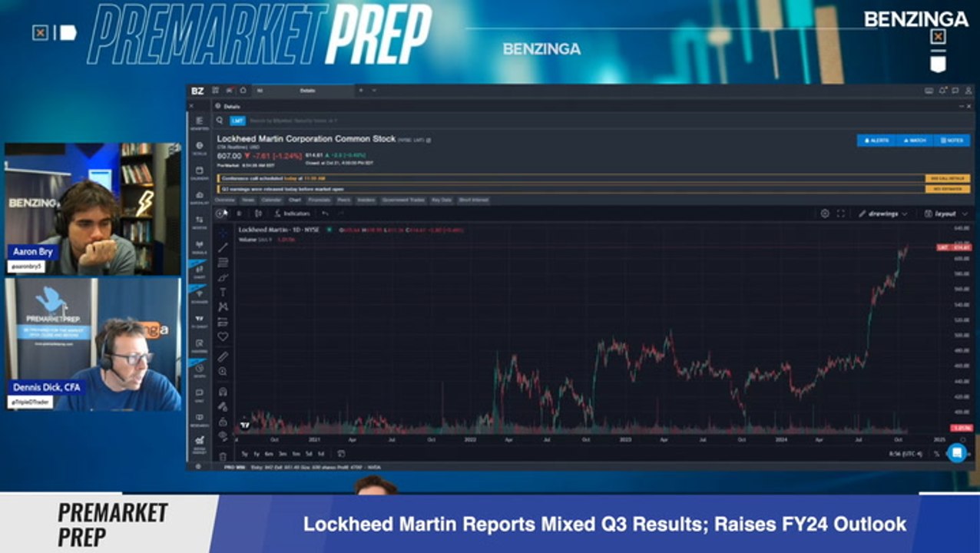The image size is (980, 553).
Task: Delete drawings with the trash icon
Action: tap(223, 456)
